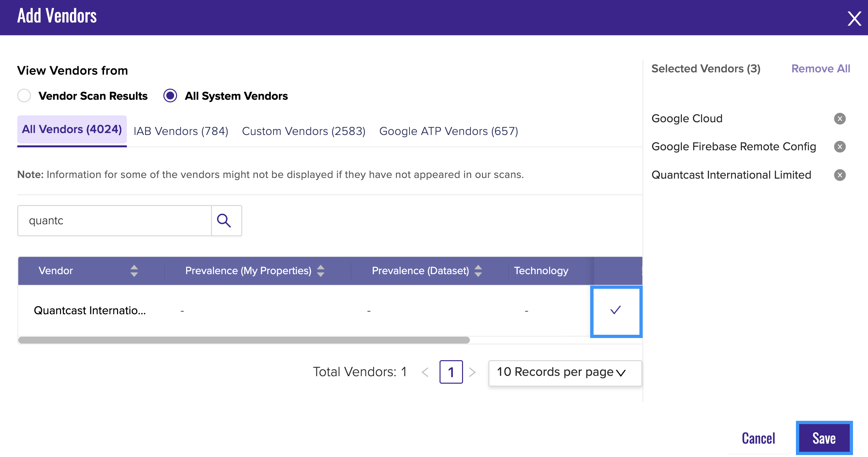868x457 pixels.
Task: Remove Google Cloud from selected vendors
Action: point(840,119)
